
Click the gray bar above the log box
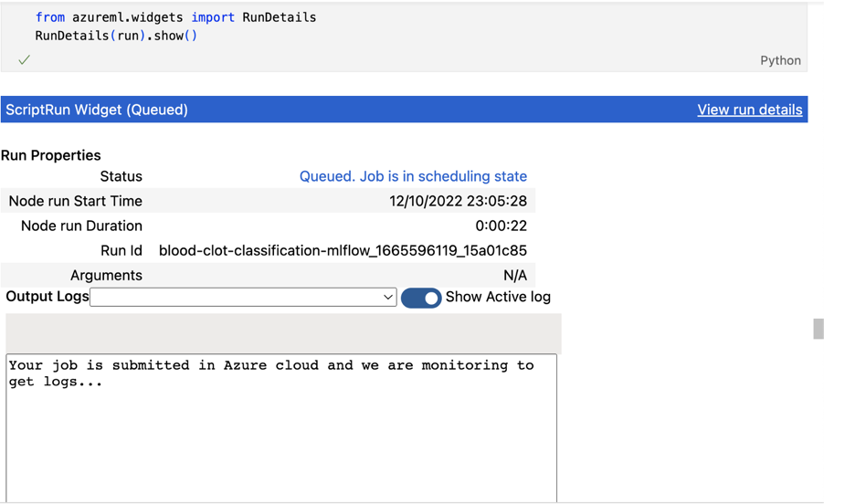click(283, 333)
